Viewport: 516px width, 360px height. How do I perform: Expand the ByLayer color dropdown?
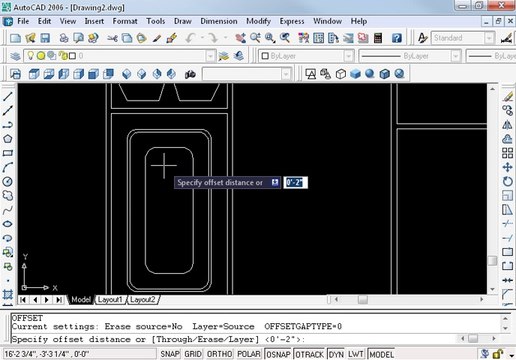pos(348,56)
